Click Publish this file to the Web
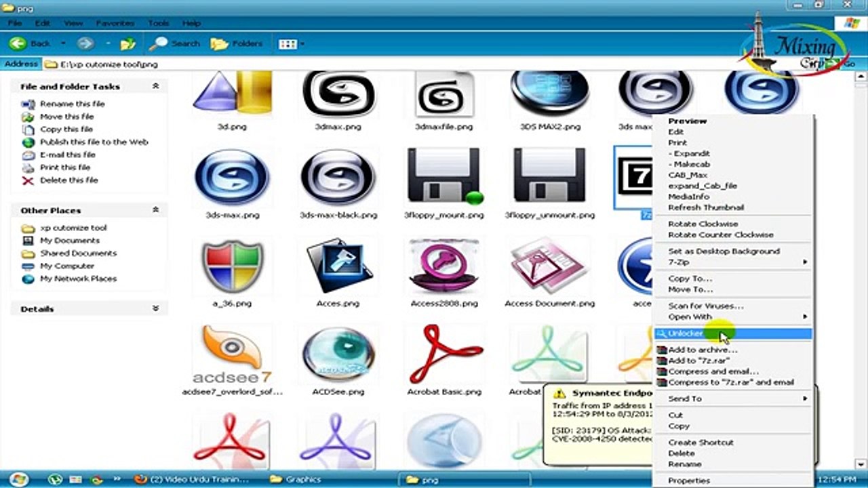This screenshot has height=488, width=868. coord(94,142)
